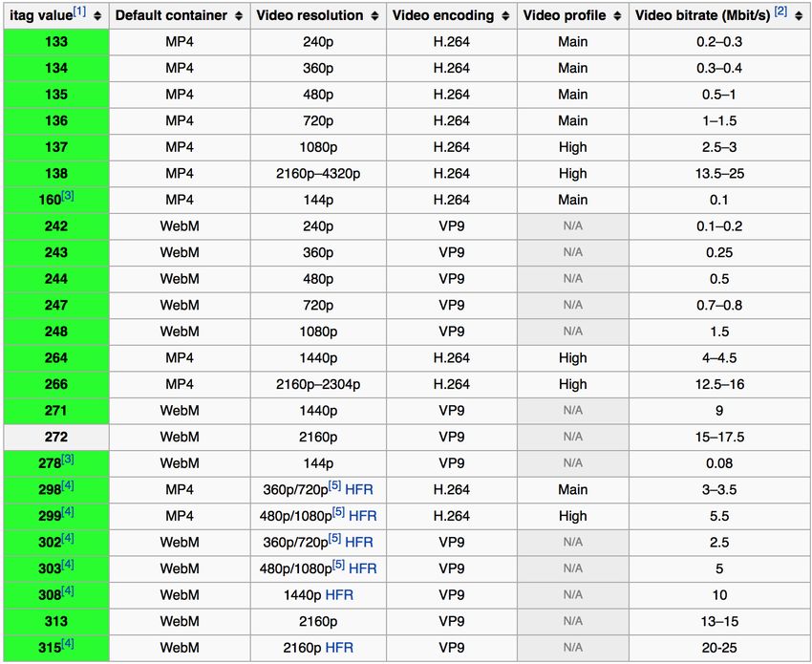Open reference [4] beside itag 298
This screenshot has width=812, height=664.
coord(68,485)
